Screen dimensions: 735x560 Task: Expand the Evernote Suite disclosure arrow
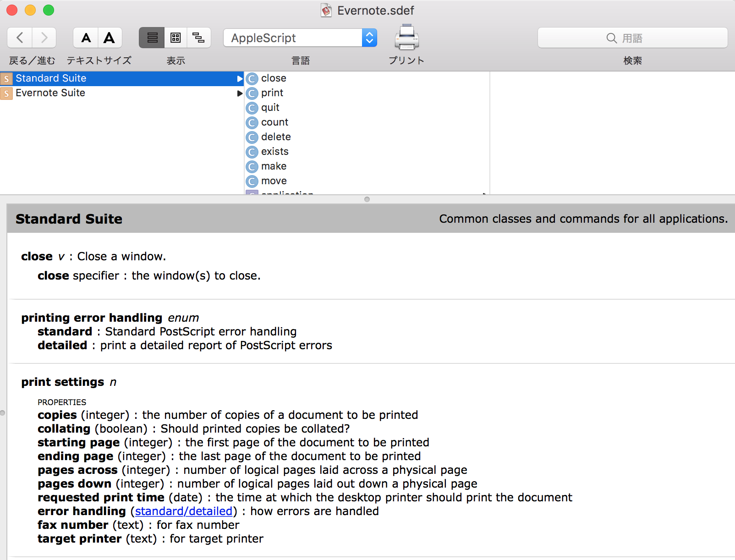click(240, 93)
